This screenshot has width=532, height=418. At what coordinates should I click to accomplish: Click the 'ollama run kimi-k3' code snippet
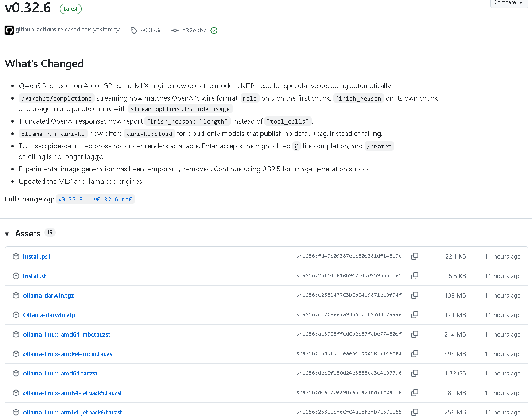coord(53,134)
